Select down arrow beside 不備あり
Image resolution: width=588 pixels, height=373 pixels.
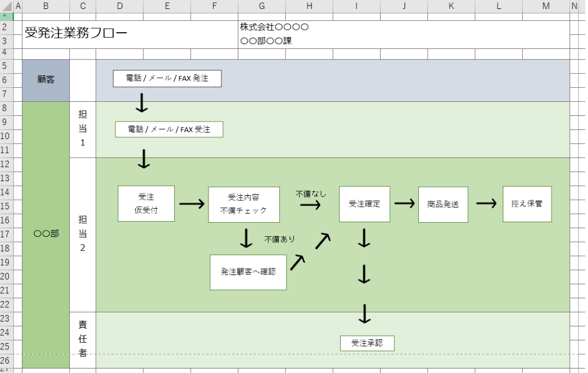click(x=246, y=239)
